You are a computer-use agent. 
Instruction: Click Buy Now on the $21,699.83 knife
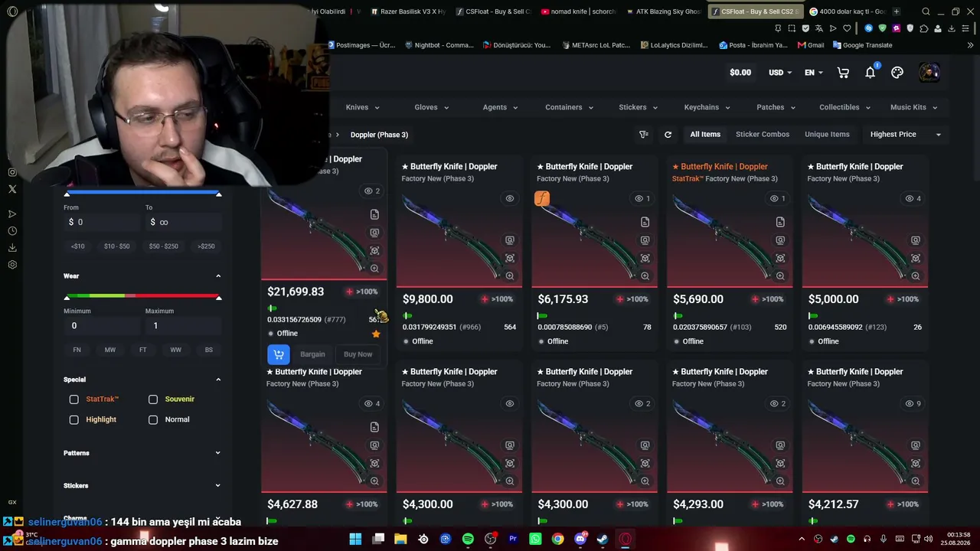[x=358, y=354]
